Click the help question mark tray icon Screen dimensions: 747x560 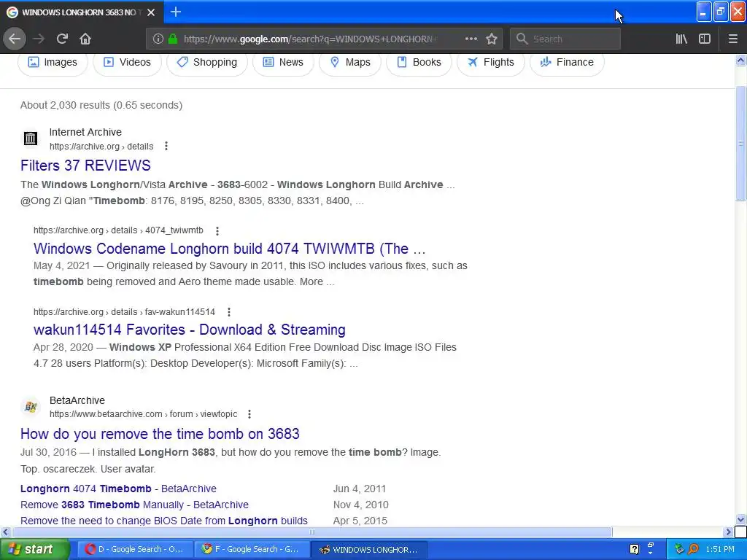[x=634, y=550]
